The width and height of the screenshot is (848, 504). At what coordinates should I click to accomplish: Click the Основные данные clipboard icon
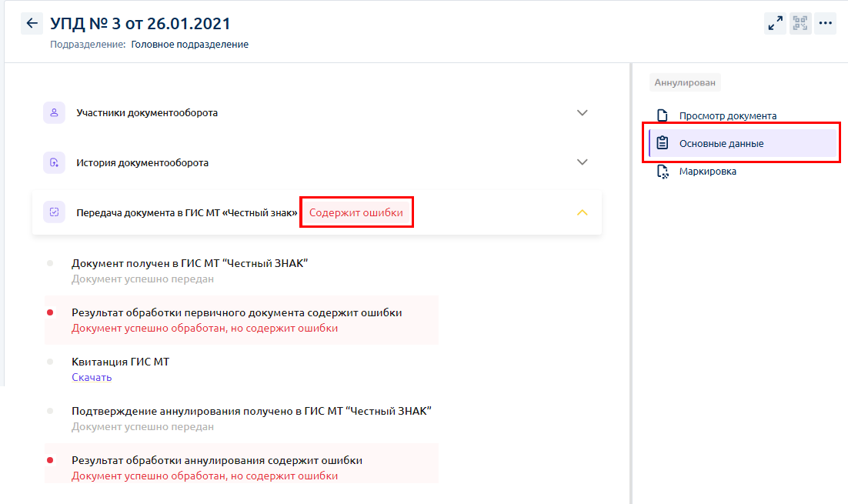coord(663,143)
